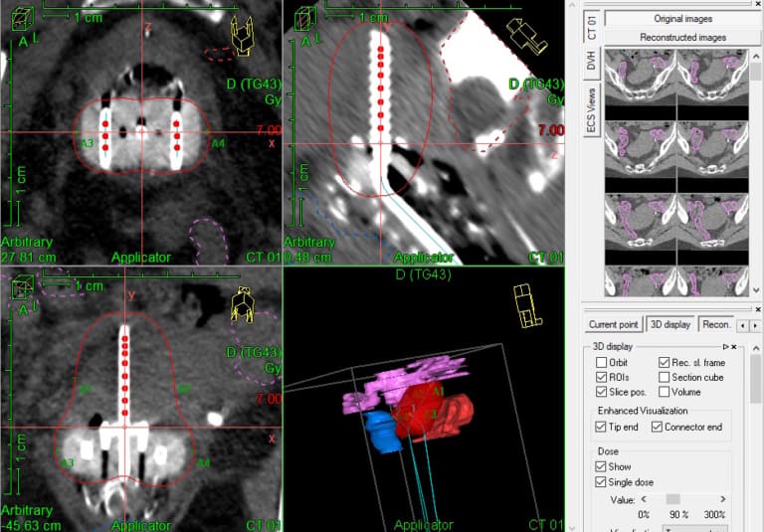This screenshot has height=532, width=764.
Task: Click the thumbnail list vertical scrollbar thumb
Action: tap(756, 73)
